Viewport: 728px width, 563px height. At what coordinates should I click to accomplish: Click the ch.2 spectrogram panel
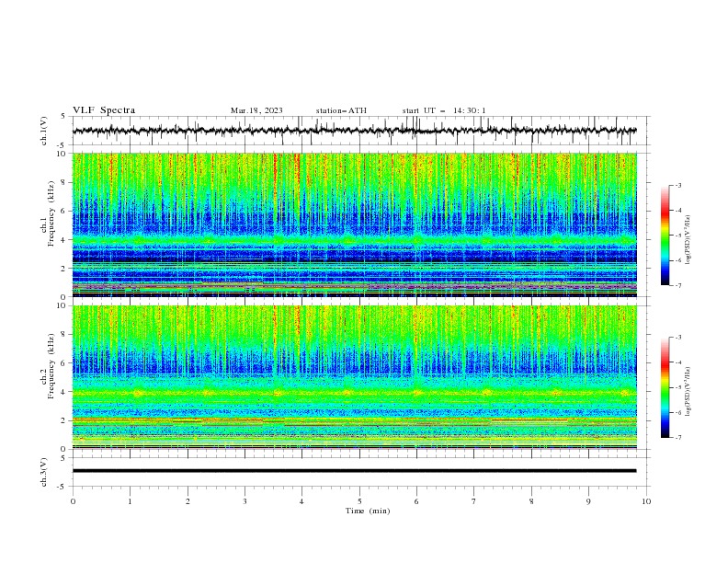coord(354,377)
